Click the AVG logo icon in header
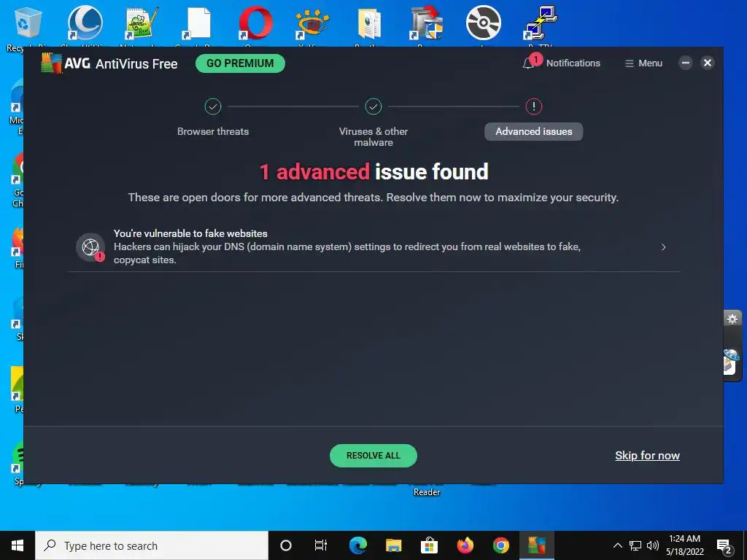Screen dimensions: 747x560 coord(52,63)
